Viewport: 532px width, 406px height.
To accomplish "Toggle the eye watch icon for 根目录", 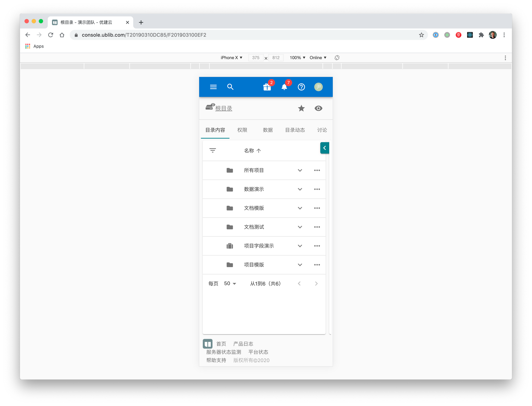I will (318, 108).
